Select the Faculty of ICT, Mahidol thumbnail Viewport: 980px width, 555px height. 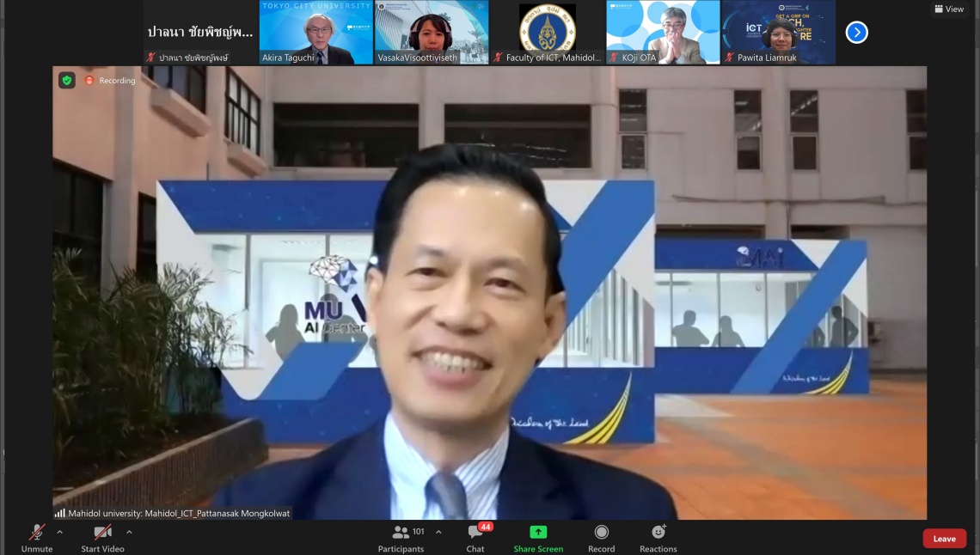click(x=547, y=32)
